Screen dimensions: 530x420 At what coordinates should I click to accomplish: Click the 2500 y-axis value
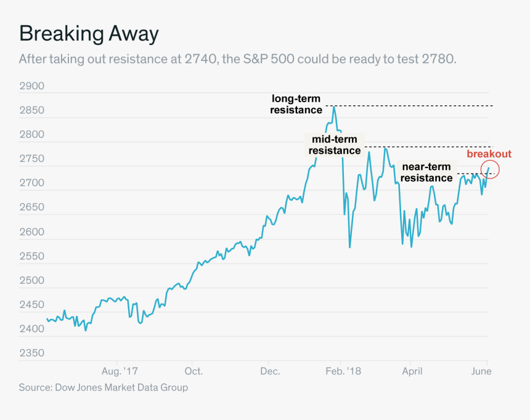tap(32, 281)
